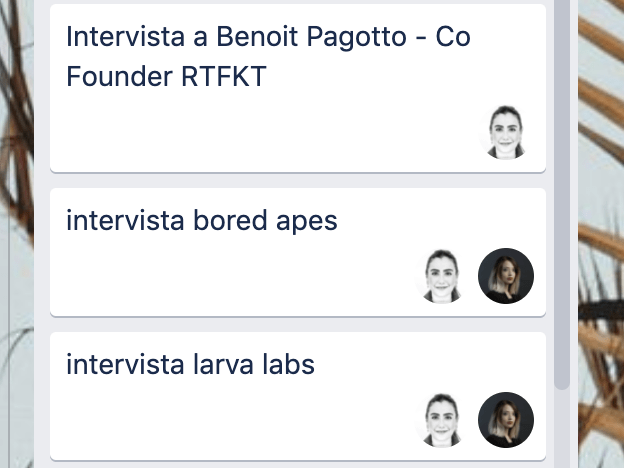The width and height of the screenshot is (624, 468).
Task: Open the Benoit Pagotto interview card
Action: 298,88
